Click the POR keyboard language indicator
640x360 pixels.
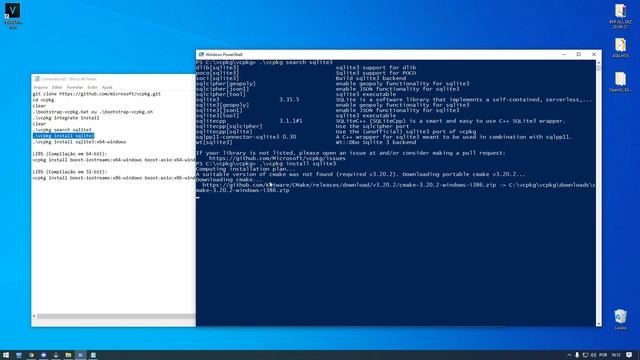(603, 355)
